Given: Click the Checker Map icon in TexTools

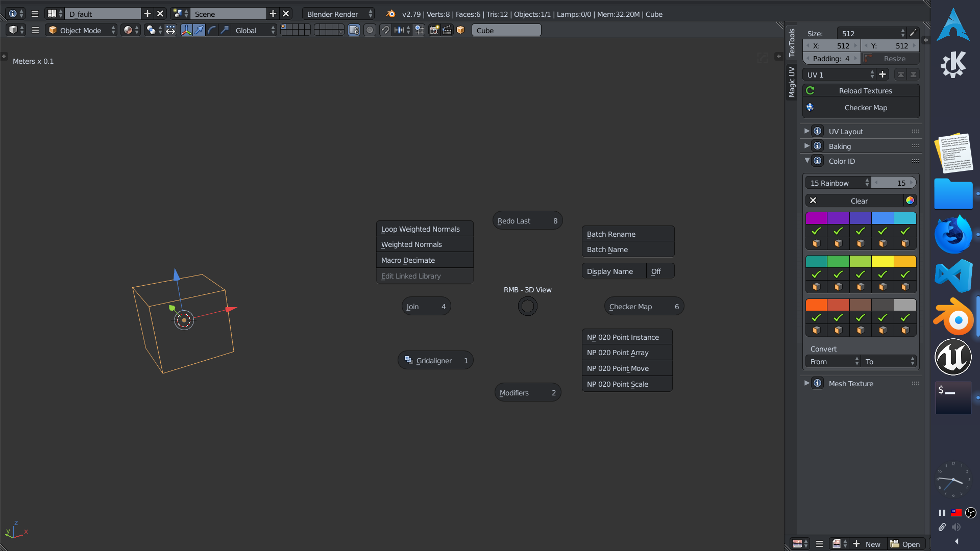Looking at the screenshot, I should pyautogui.click(x=810, y=108).
